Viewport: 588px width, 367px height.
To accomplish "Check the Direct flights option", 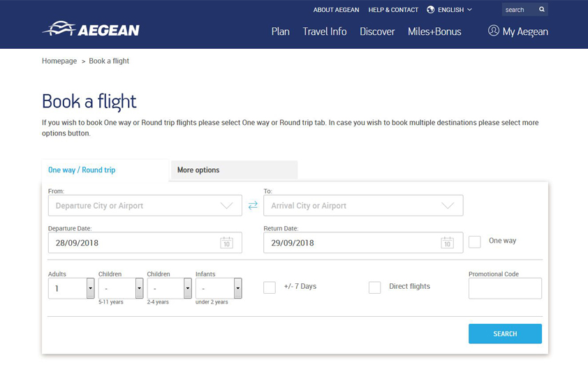I will pyautogui.click(x=375, y=287).
